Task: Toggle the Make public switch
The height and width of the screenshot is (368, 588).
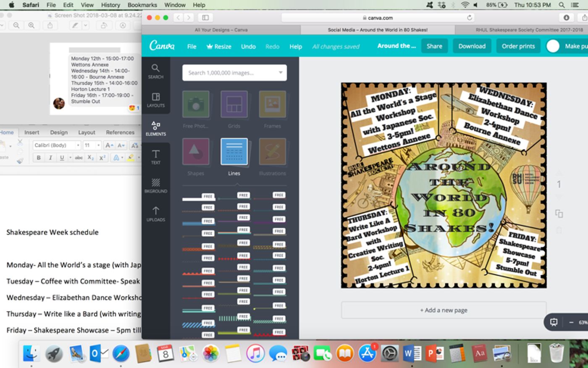Action: point(553,46)
